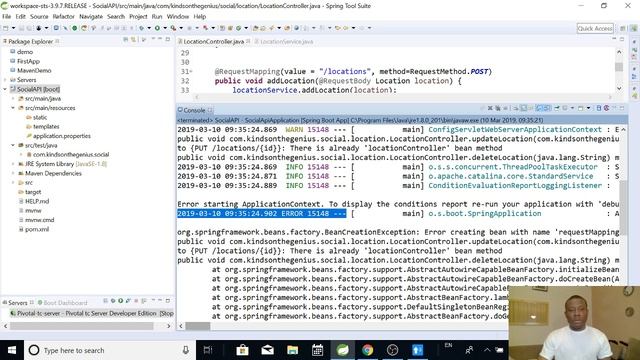The image size is (640, 360).
Task: Open Spring Tool Suite taskbar icon
Action: pos(342,350)
